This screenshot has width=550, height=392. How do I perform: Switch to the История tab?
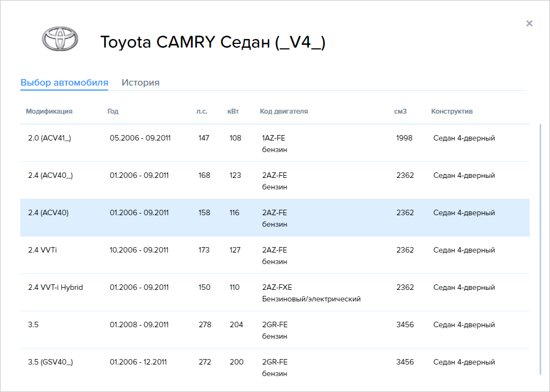(141, 82)
